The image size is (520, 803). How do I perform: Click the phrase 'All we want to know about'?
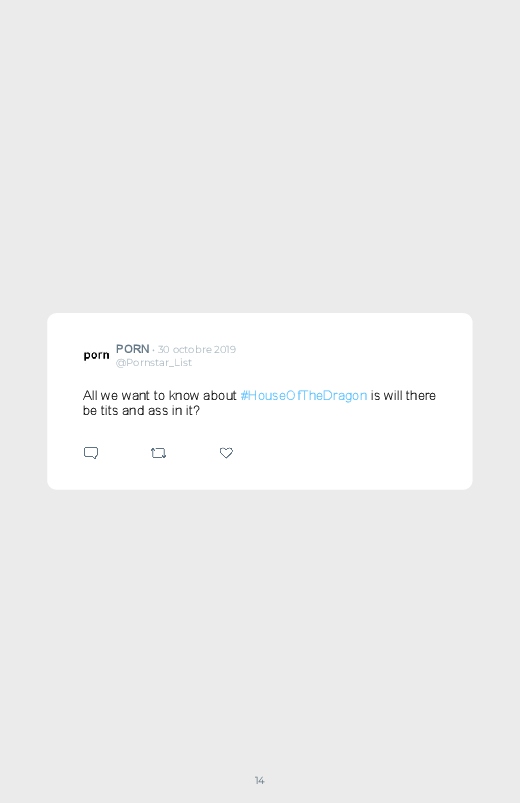coord(159,396)
